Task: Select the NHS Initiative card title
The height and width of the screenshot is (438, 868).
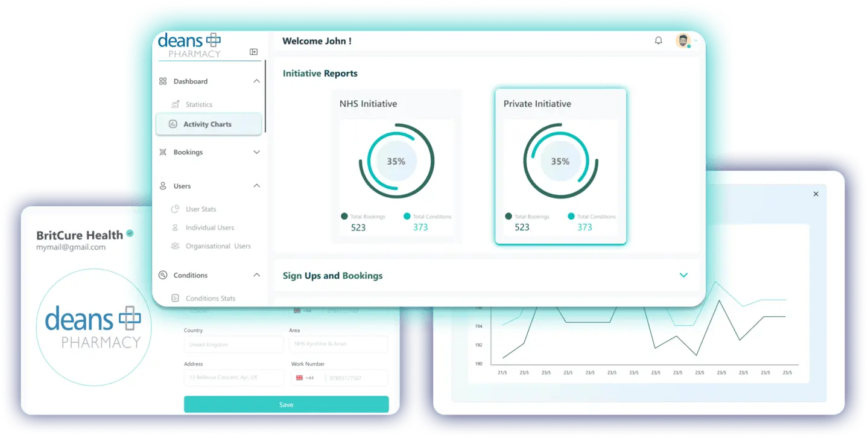Action: (368, 104)
